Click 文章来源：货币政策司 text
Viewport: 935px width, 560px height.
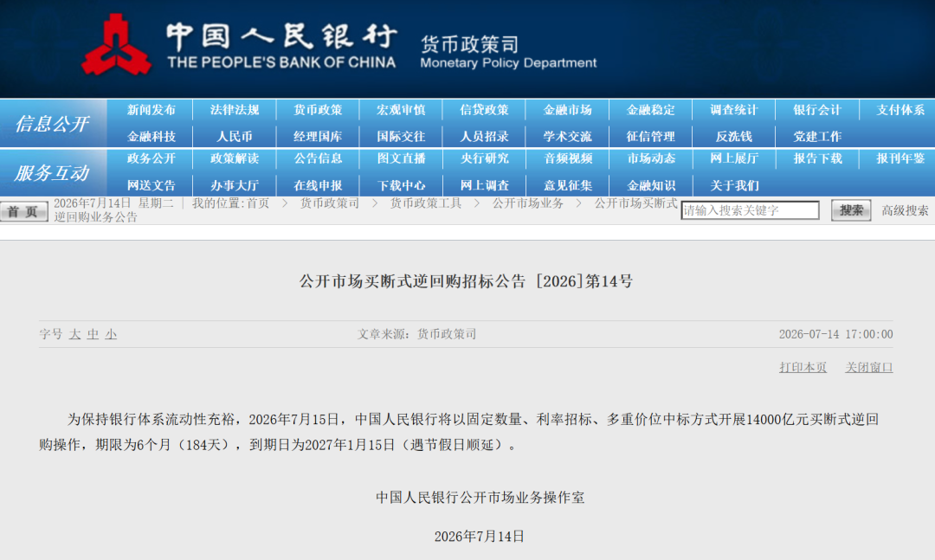416,335
